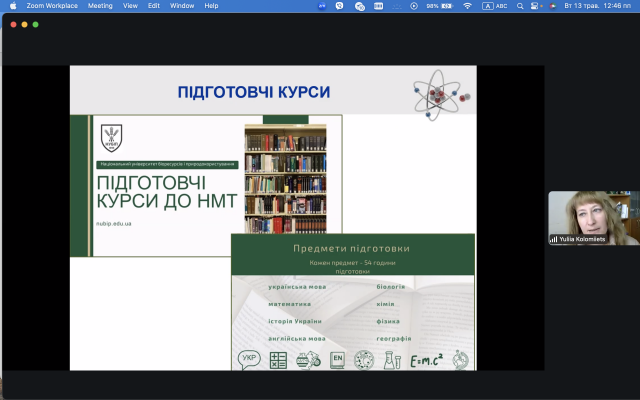Open the View menu
The width and height of the screenshot is (640, 400).
click(x=130, y=5)
